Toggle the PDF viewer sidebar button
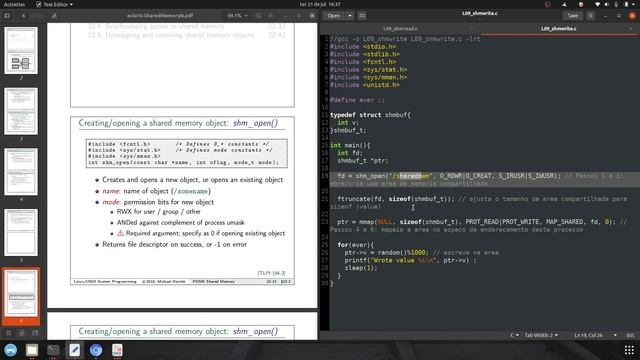 [7, 16]
